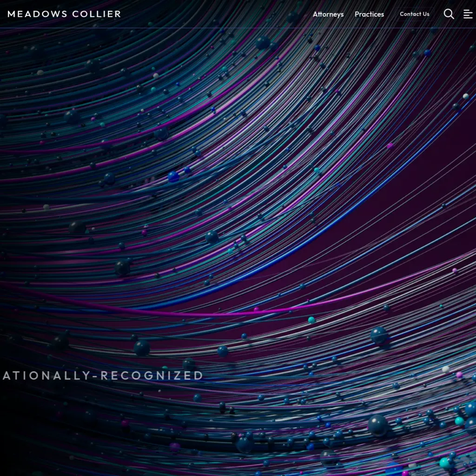Click the Contact Us button
This screenshot has width=476, height=476.
point(414,14)
